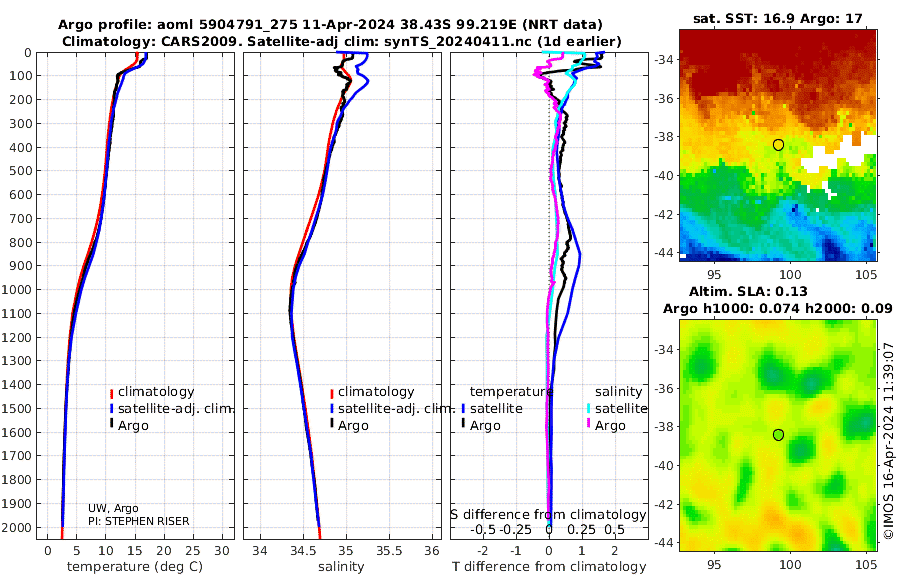The image size is (900, 580).
Task: Click the 35.5 tick on salinity axis
Action: [389, 551]
